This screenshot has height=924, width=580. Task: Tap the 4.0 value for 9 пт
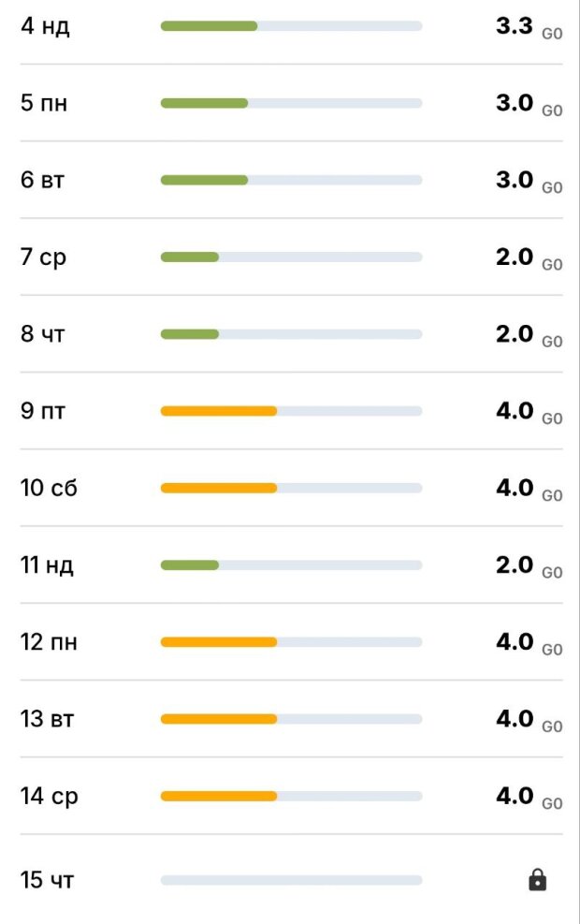pos(515,411)
